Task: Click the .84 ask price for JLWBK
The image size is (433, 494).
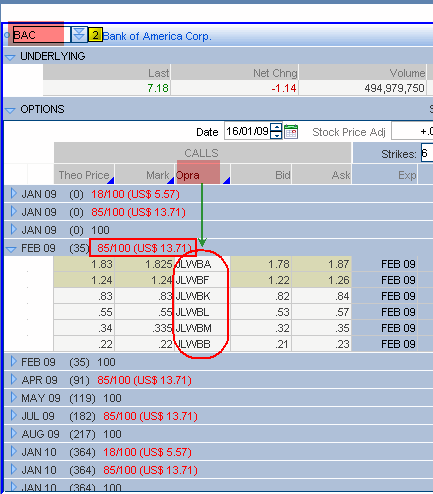Action: pos(322,296)
